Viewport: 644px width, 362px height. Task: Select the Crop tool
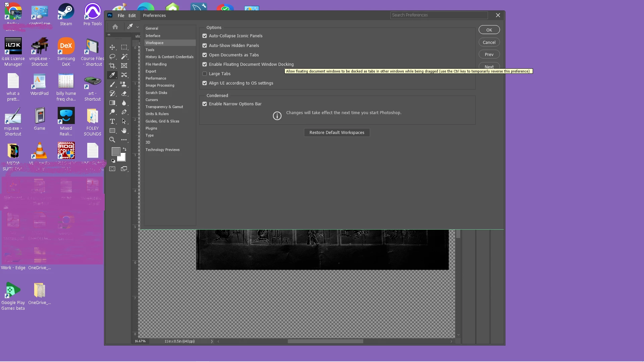(112, 66)
